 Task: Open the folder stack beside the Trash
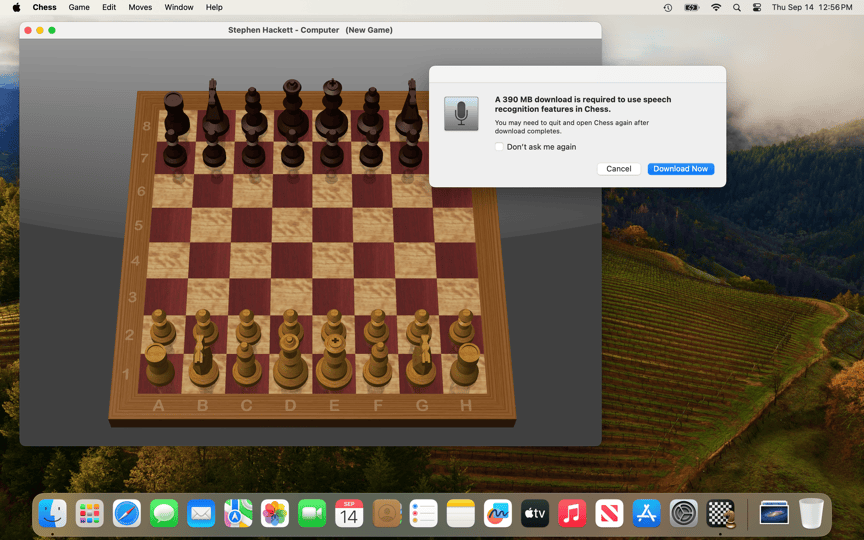[x=774, y=514]
